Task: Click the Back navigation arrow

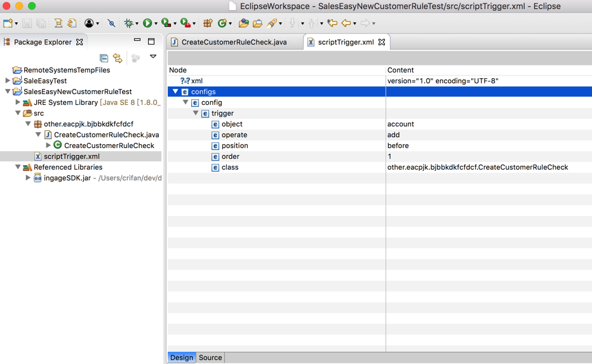Action: [x=346, y=24]
